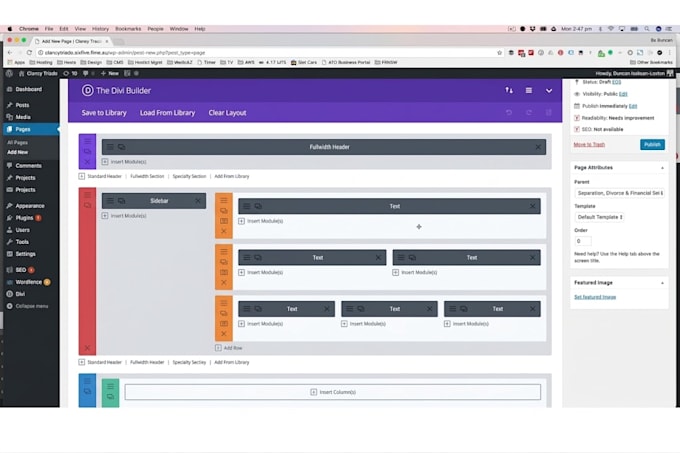The image size is (680, 453).
Task: Collapse the Page Attributes metabox
Action: (x=662, y=168)
